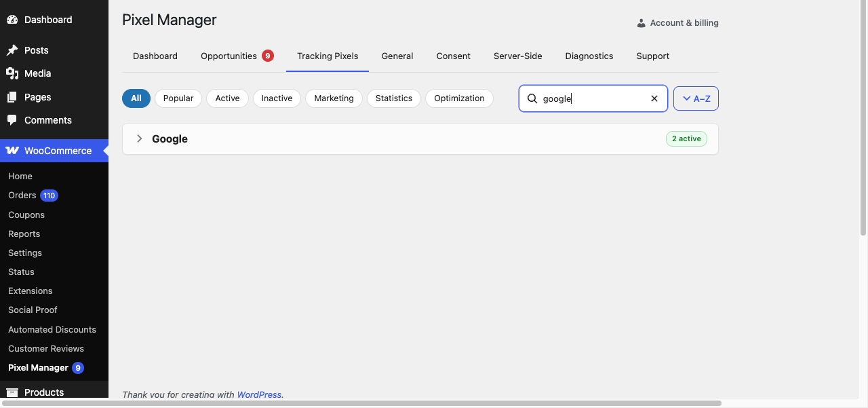Go to WooCommerce Orders submenu
868x408 pixels.
[x=22, y=196]
